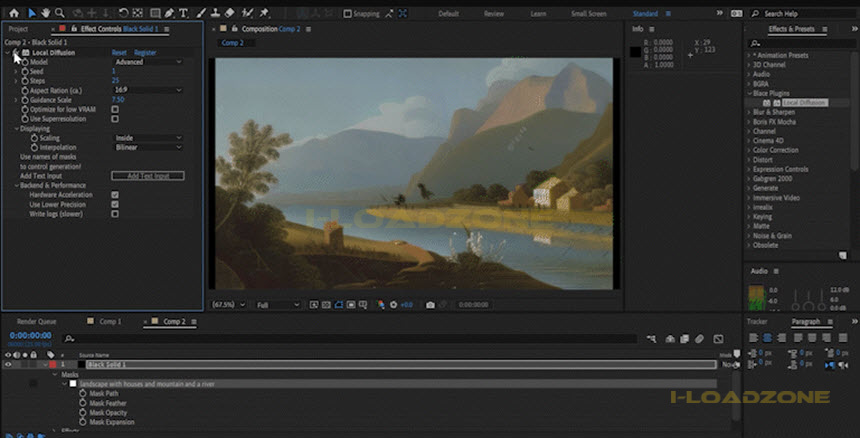Click the Frame Blending timeline icon
The image size is (860, 438).
[684, 339]
